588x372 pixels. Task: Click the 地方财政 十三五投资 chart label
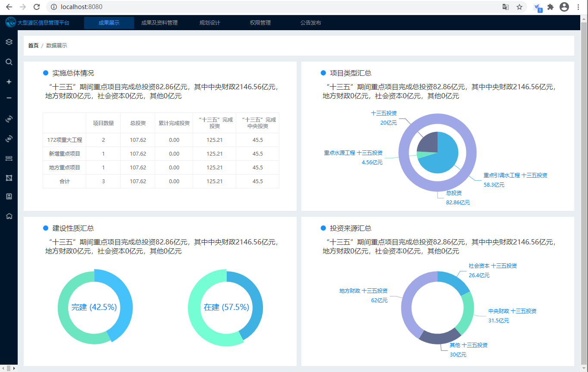point(363,291)
